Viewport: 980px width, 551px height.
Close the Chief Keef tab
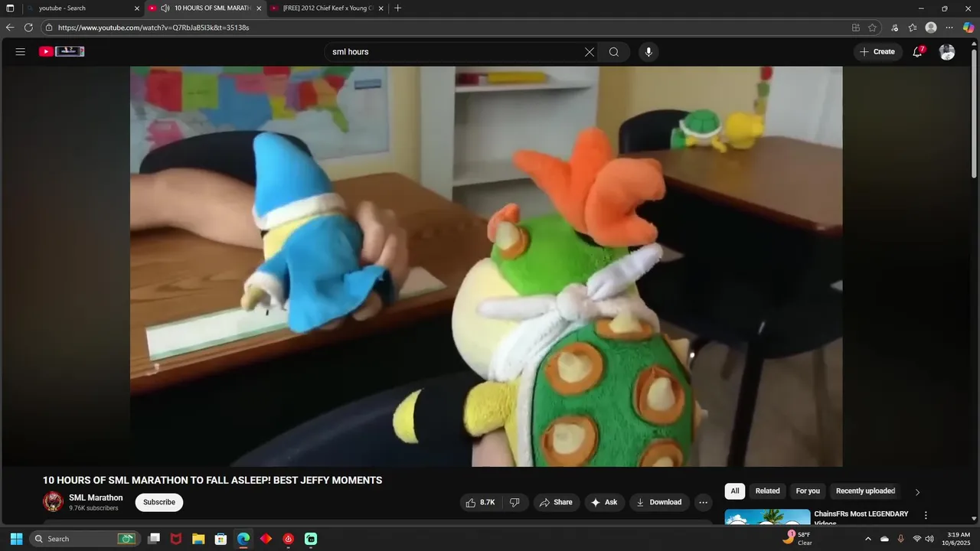pos(381,8)
